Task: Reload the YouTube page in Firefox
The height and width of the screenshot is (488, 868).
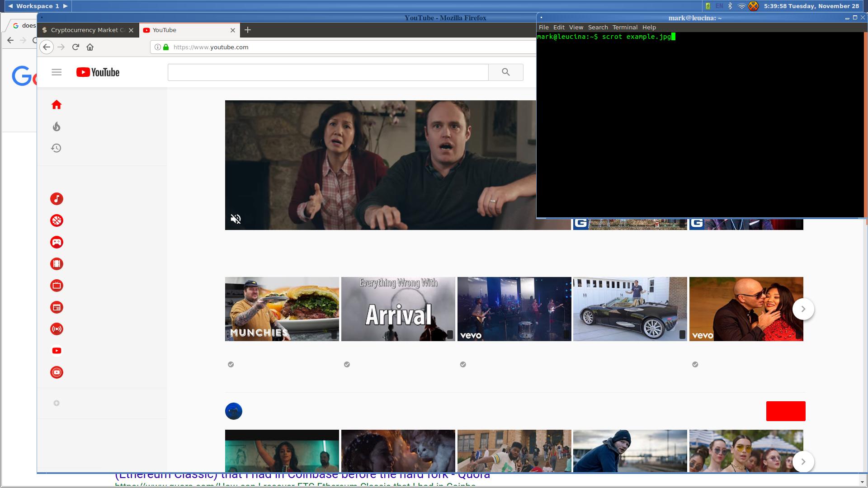Action: tap(75, 47)
